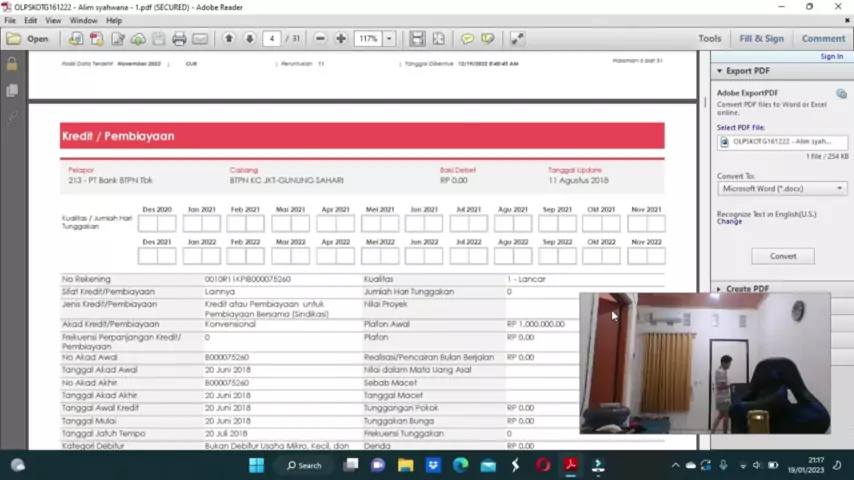Go to previous page with up arrow
Screen dimensions: 854x480
(x=229, y=39)
